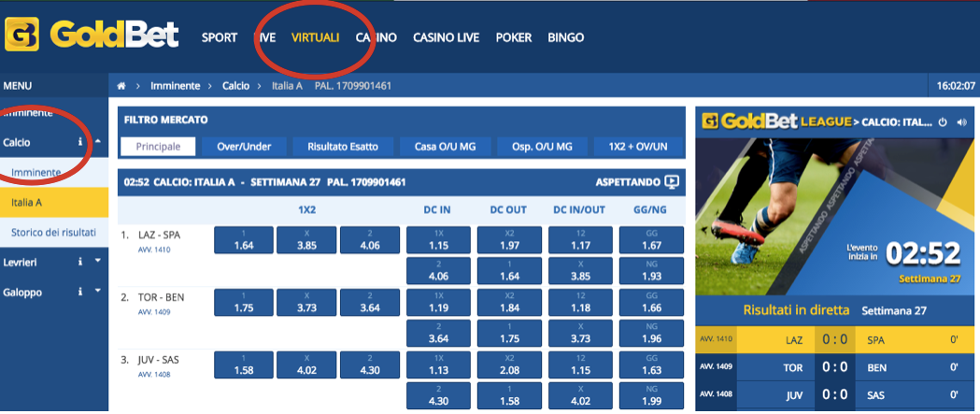The width and height of the screenshot is (980, 414).
Task: Go to home via breadcrumb house icon
Action: pyautogui.click(x=121, y=86)
